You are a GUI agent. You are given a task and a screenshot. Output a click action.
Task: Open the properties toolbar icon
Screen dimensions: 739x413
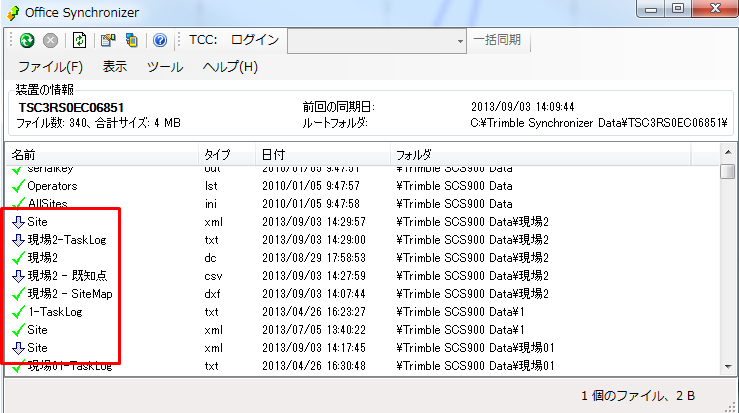tap(108, 41)
